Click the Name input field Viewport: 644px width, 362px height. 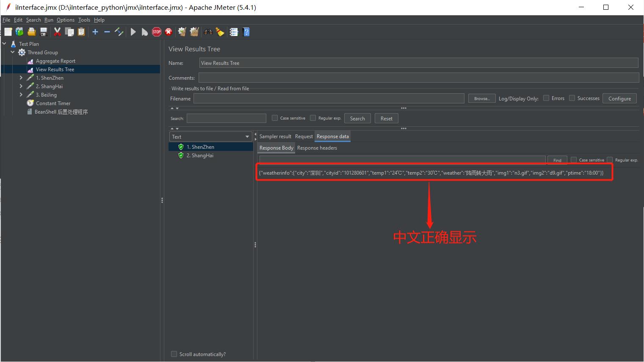[419, 63]
